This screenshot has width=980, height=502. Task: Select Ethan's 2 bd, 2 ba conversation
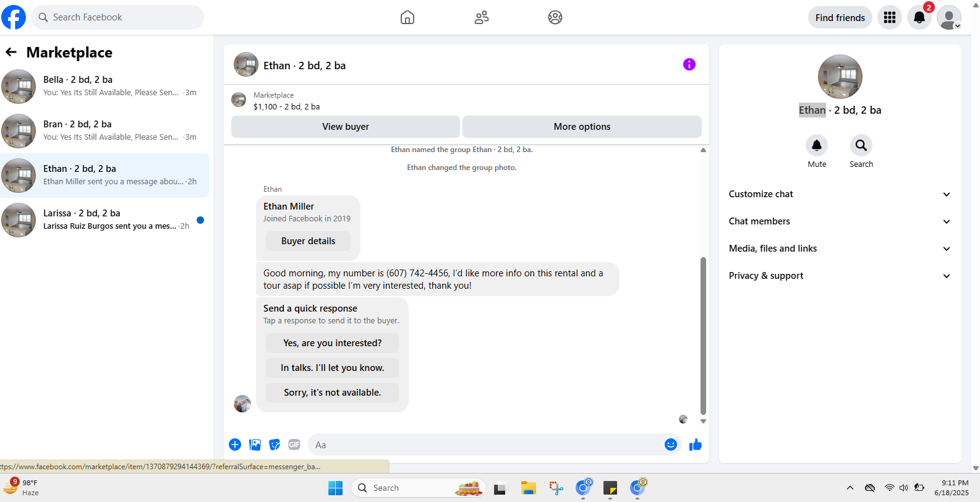click(x=104, y=176)
